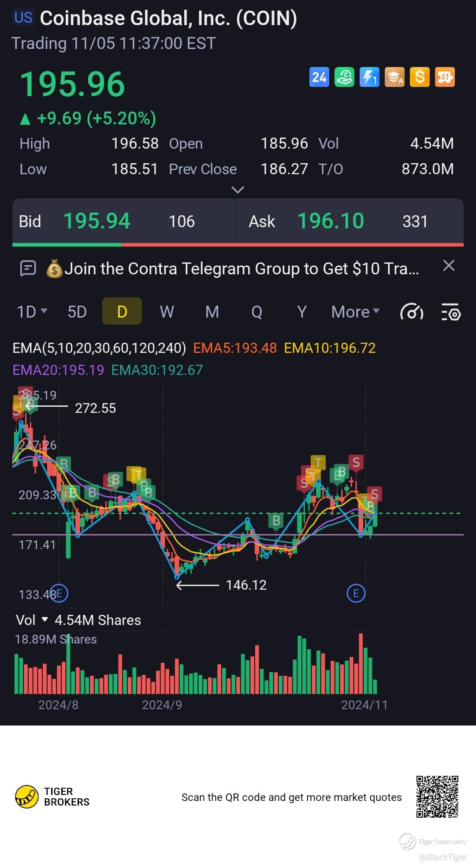Tap the High 196.58 value
Image resolution: width=476 pixels, height=868 pixels.
point(134,143)
